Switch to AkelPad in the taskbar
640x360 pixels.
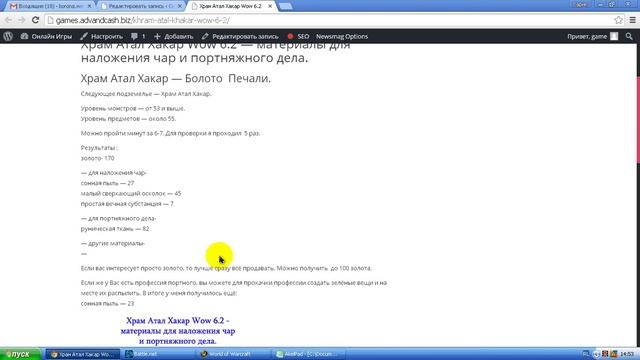click(x=308, y=354)
